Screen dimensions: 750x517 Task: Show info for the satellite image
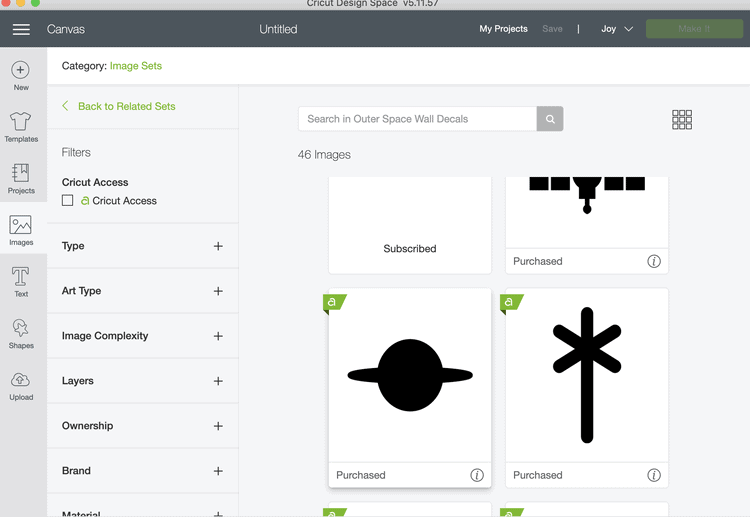(654, 261)
